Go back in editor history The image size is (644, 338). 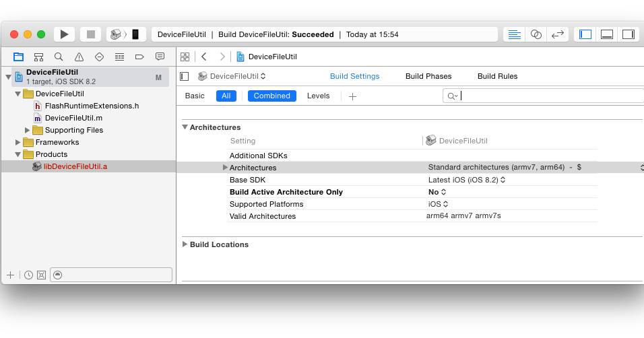(204, 57)
